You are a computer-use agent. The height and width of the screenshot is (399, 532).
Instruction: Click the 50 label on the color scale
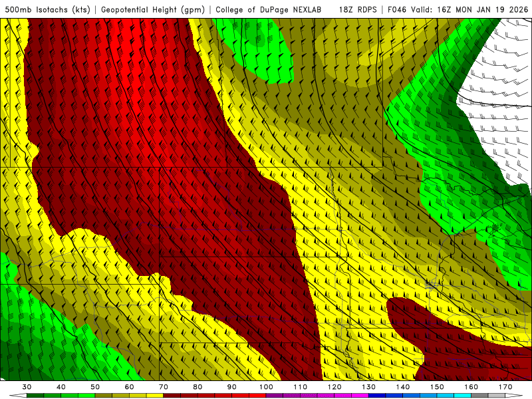(x=95, y=387)
